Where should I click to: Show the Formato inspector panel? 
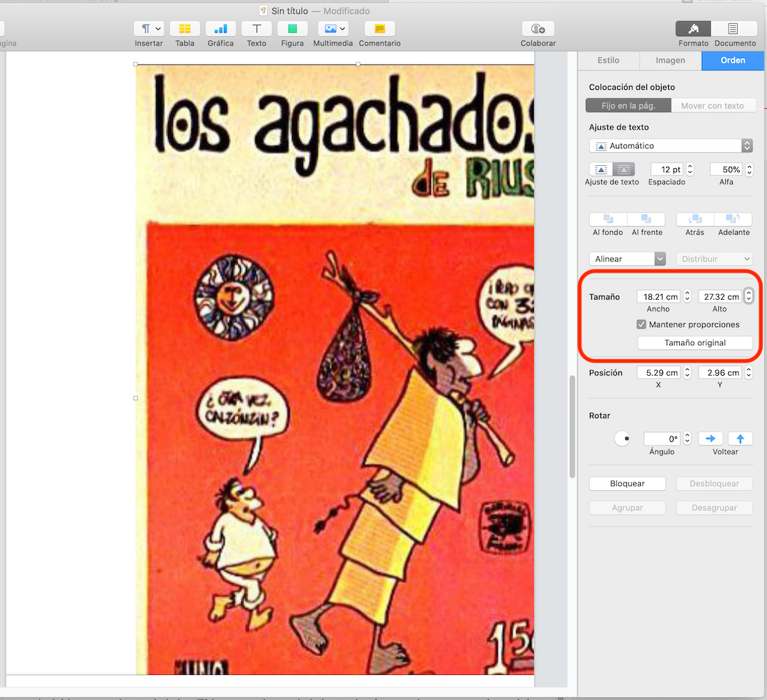(x=693, y=29)
